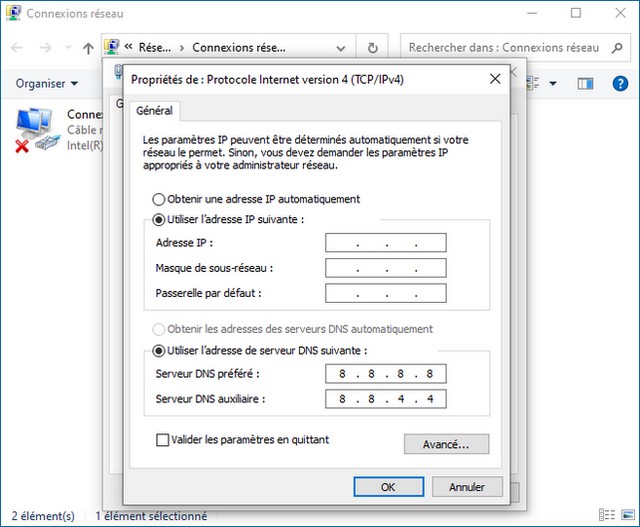
Task: Click the change view icon
Action: [x=533, y=83]
